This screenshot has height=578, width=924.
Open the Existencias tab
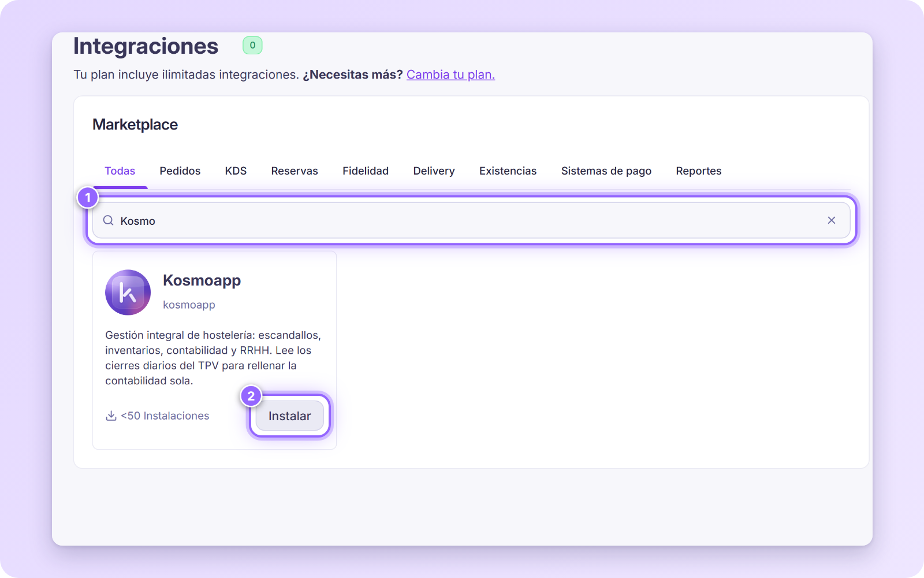(x=508, y=171)
